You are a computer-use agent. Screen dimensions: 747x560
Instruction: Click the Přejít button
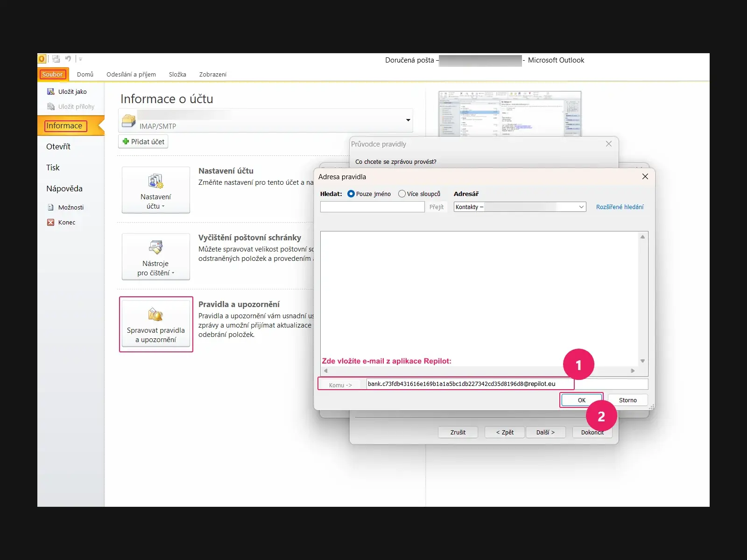(x=437, y=207)
